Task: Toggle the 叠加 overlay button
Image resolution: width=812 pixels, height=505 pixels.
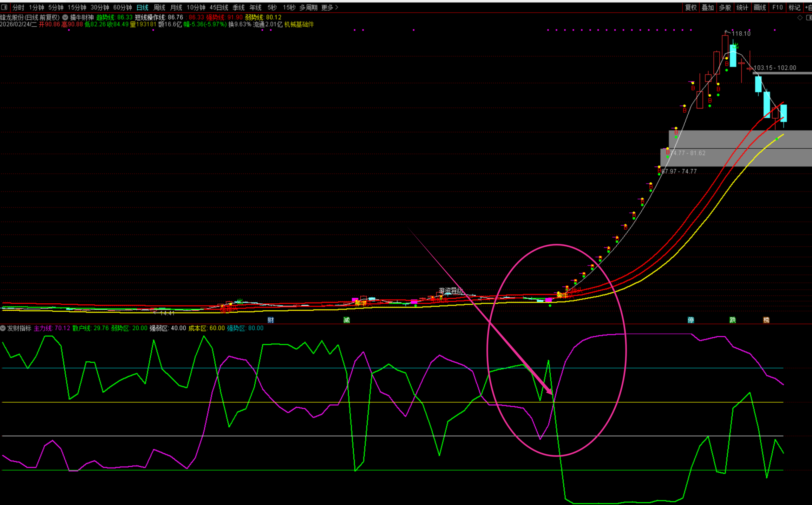Action: coord(707,7)
